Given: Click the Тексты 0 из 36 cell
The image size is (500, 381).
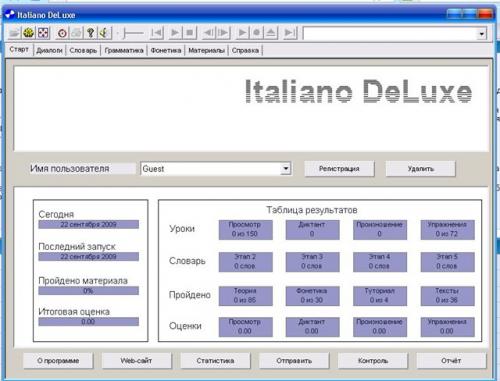Looking at the screenshot, I should [x=447, y=296].
